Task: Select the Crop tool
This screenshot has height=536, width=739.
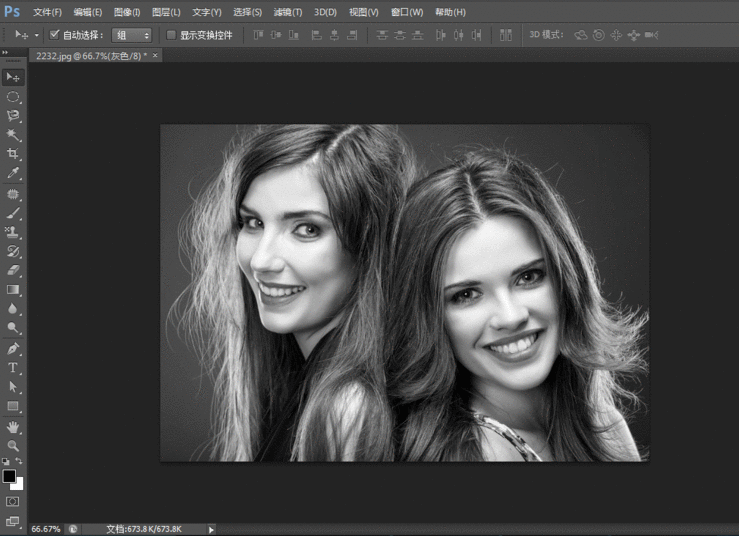Action: tap(13, 154)
